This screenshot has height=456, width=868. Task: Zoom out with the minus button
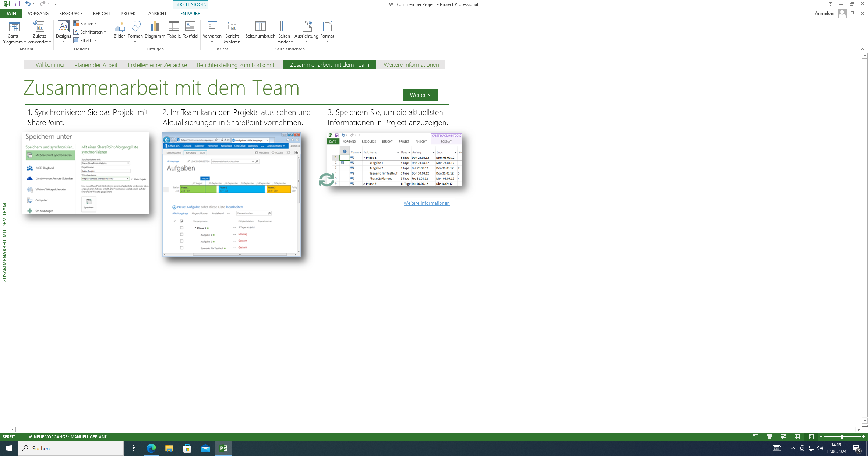click(821, 437)
